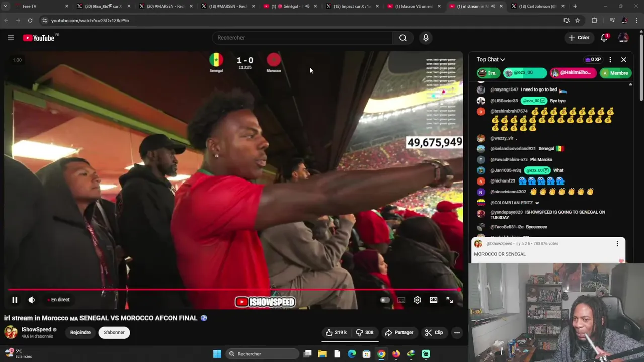
Task: Open the notifications bell
Action: 604,38
